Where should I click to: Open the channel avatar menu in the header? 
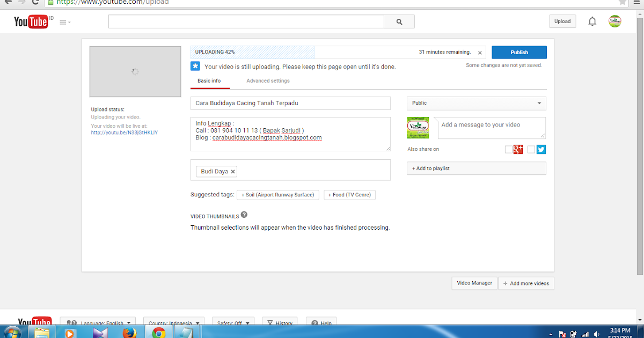click(x=614, y=21)
